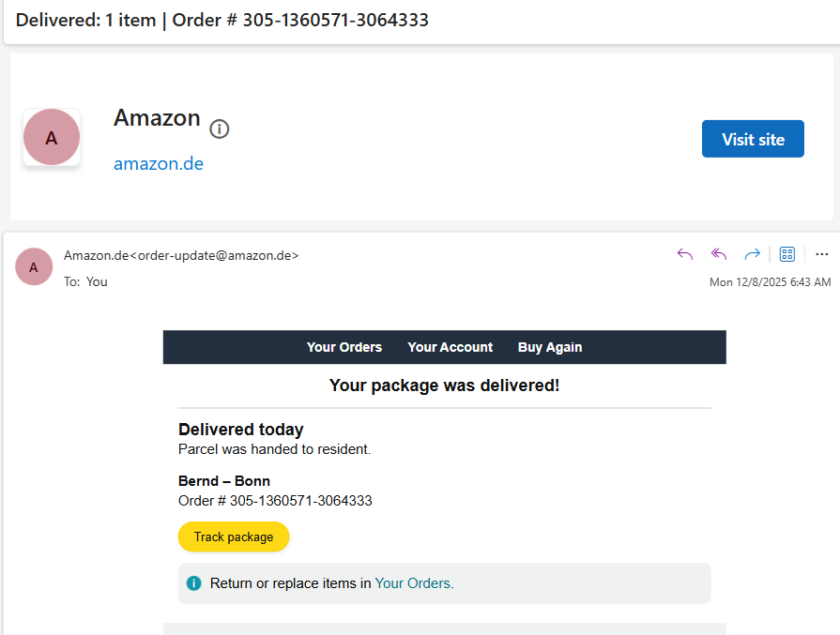Click the yellow Track package button

(234, 537)
